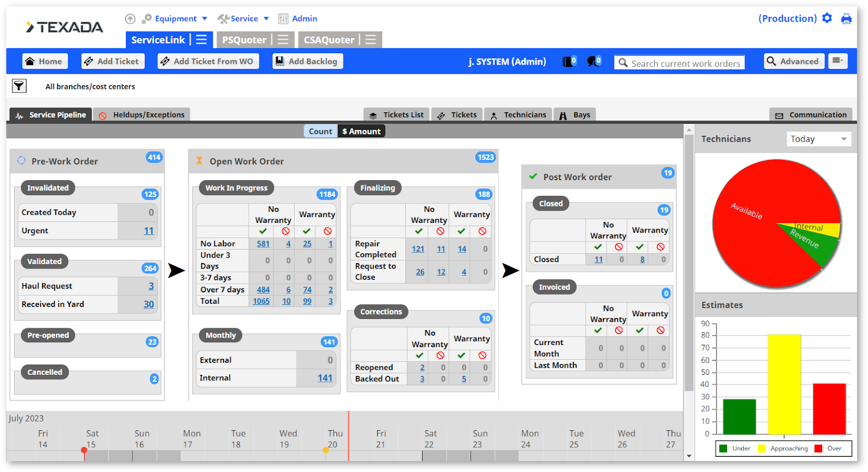Open the Admin menu
Image resolution: width=868 pixels, height=472 pixels.
(298, 19)
